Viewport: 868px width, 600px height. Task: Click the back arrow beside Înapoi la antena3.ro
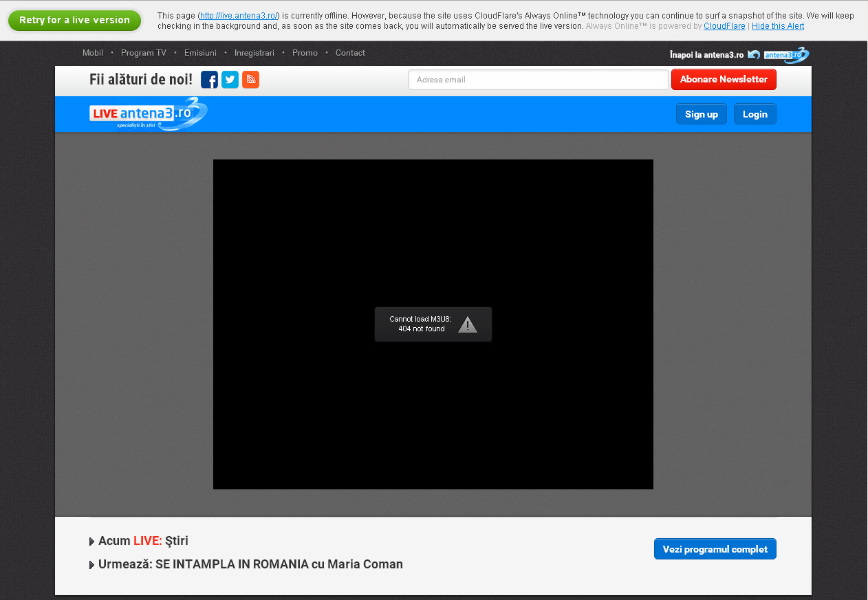pos(754,55)
